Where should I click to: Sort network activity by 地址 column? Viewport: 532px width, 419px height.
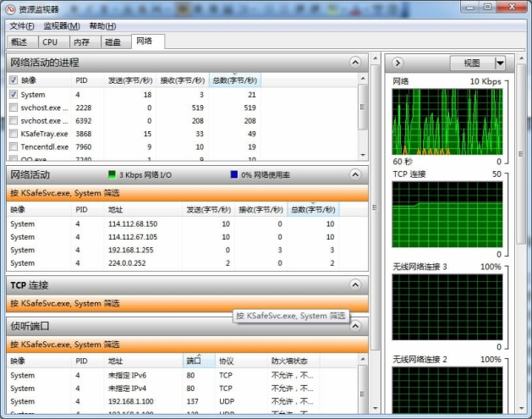click(x=143, y=210)
